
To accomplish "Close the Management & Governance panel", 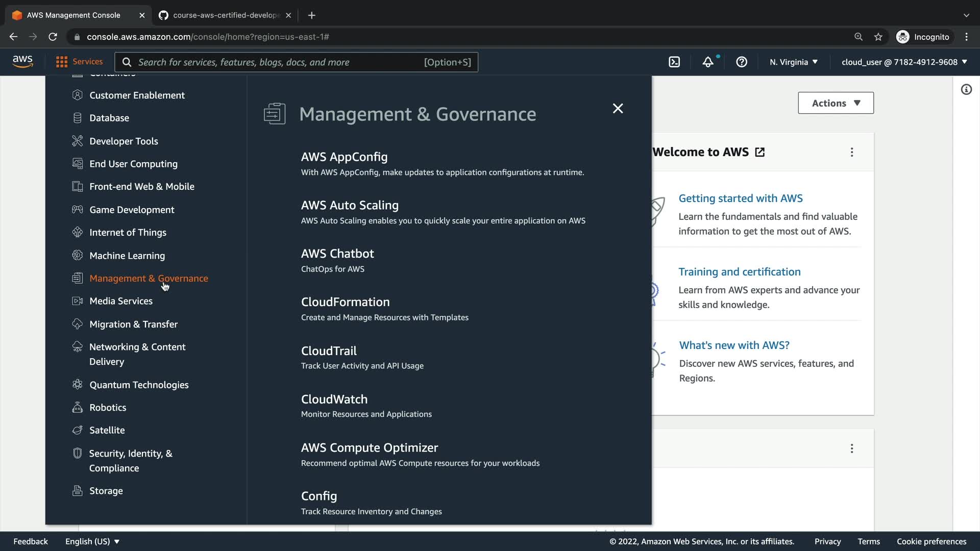I will [618, 108].
